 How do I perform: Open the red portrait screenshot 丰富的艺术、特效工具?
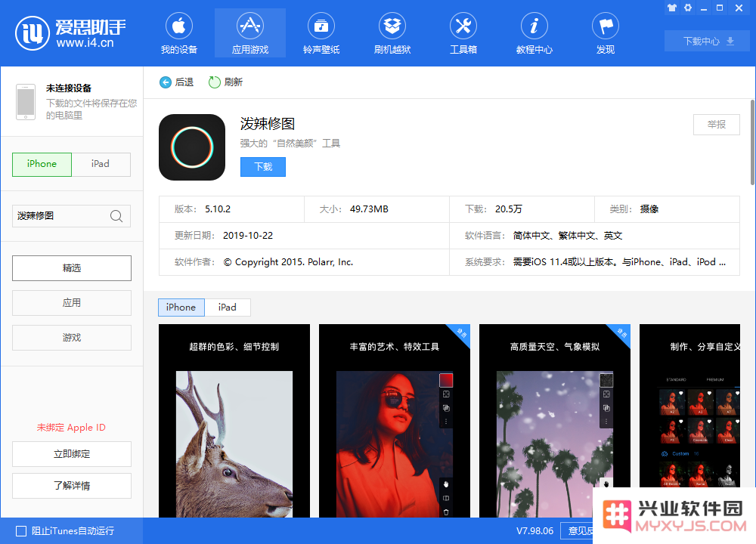click(395, 421)
